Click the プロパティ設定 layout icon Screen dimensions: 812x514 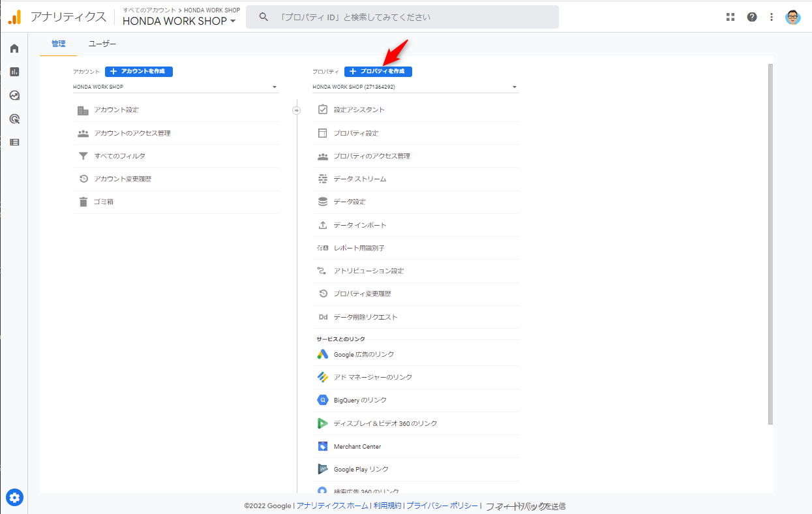(322, 133)
